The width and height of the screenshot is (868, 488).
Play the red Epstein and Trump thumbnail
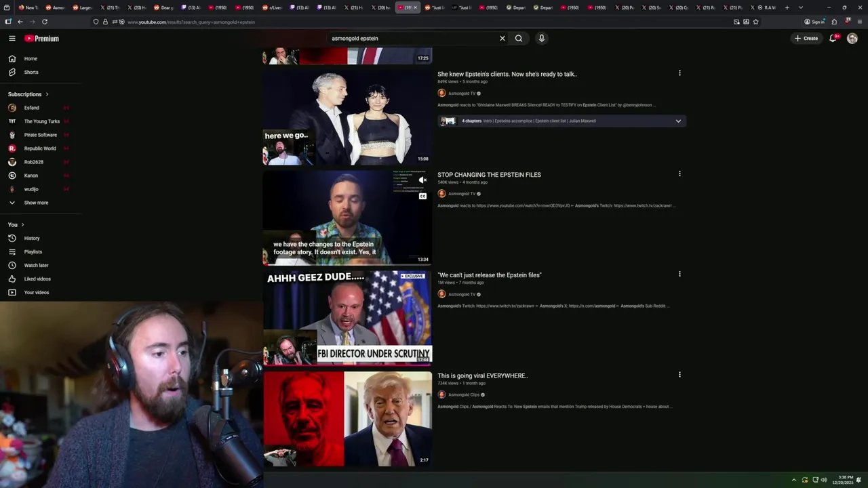coord(347,419)
